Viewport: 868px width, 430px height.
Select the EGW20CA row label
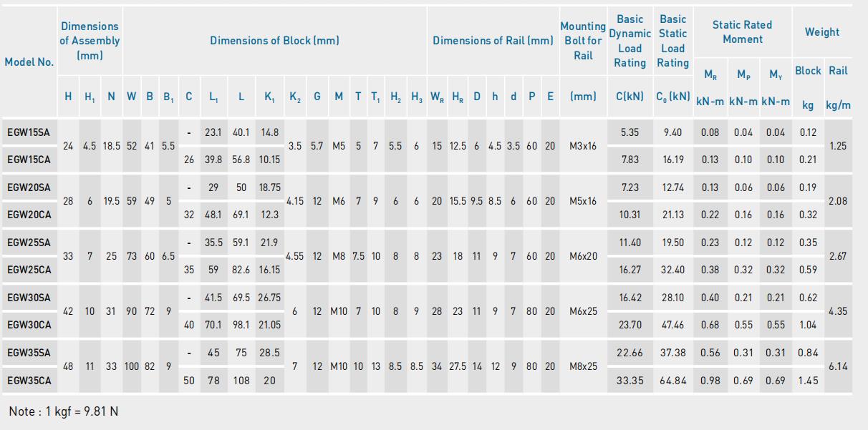pos(29,215)
